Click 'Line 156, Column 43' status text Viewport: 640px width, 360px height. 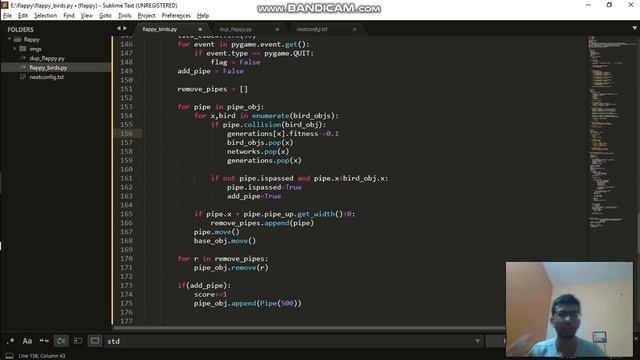pyautogui.click(x=42, y=356)
